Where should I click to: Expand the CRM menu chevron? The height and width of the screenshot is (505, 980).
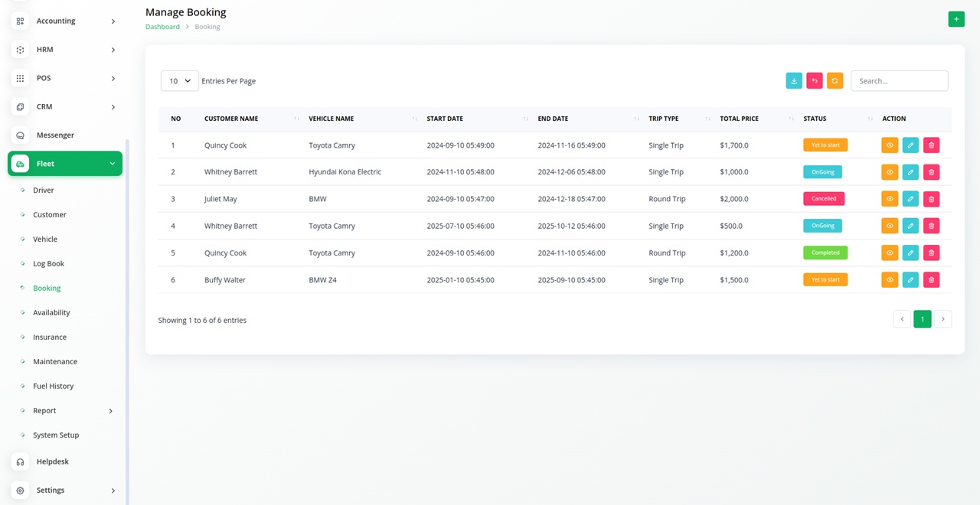113,107
